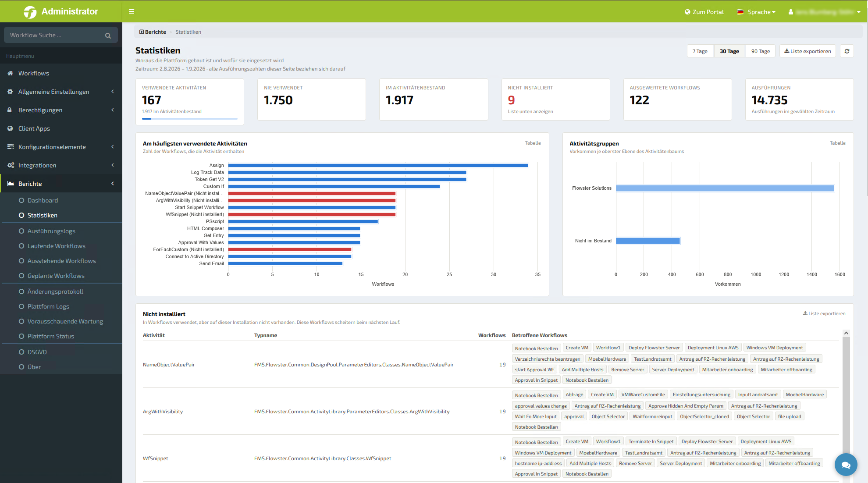Click the Berechtigungen lock icon
The height and width of the screenshot is (483, 868).
tap(10, 110)
